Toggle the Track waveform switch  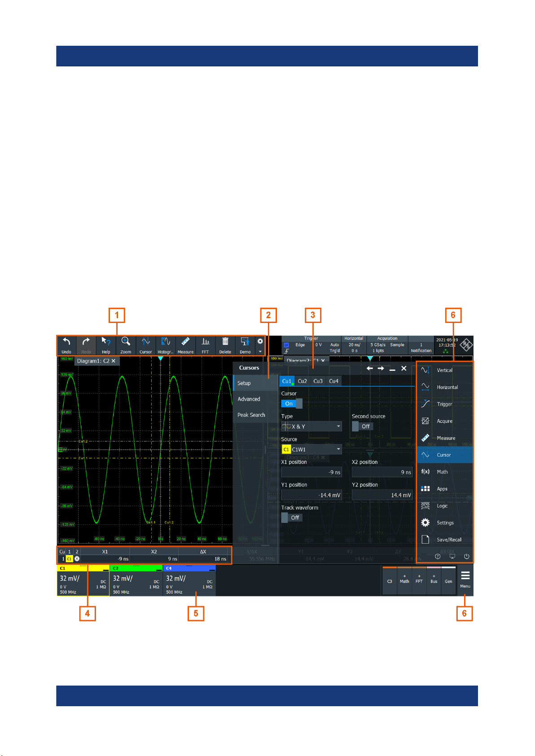292,517
